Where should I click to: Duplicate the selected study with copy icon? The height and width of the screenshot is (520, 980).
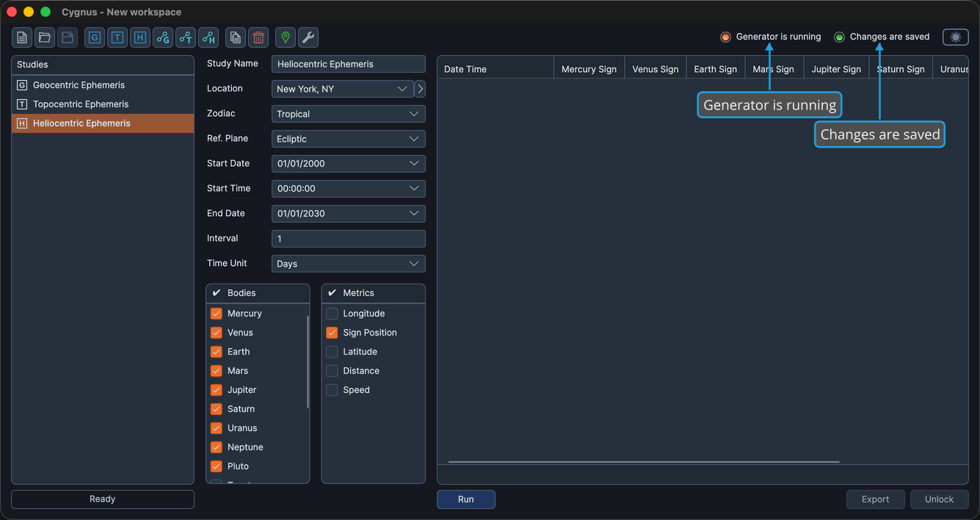(x=236, y=37)
